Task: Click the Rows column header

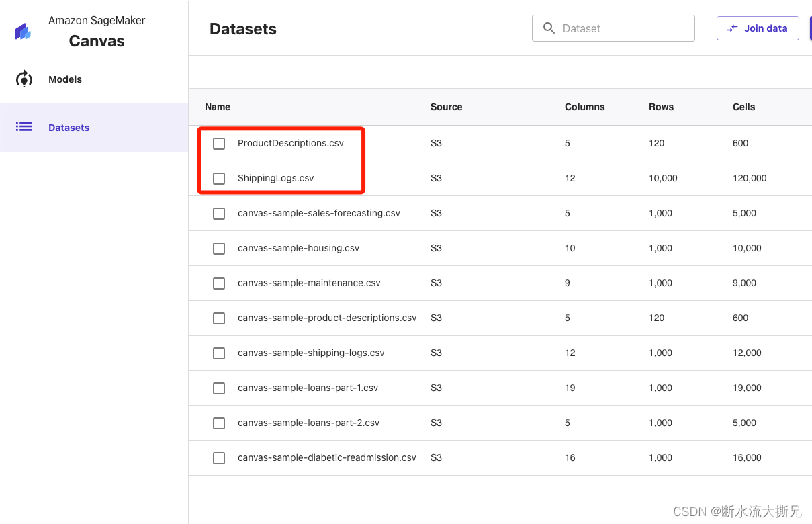Action: click(661, 107)
